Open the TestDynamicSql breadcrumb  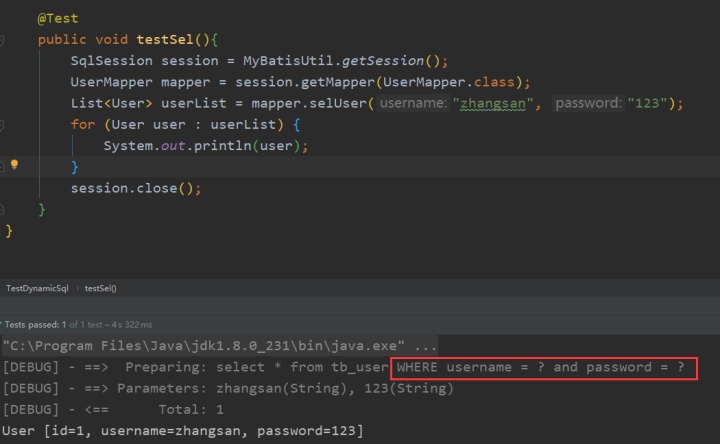click(37, 288)
